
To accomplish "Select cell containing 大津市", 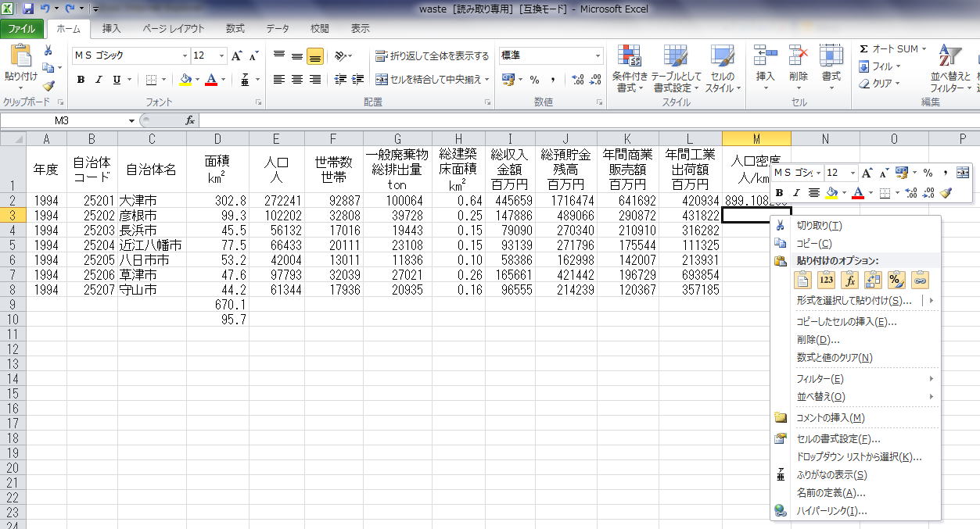I will [152, 201].
